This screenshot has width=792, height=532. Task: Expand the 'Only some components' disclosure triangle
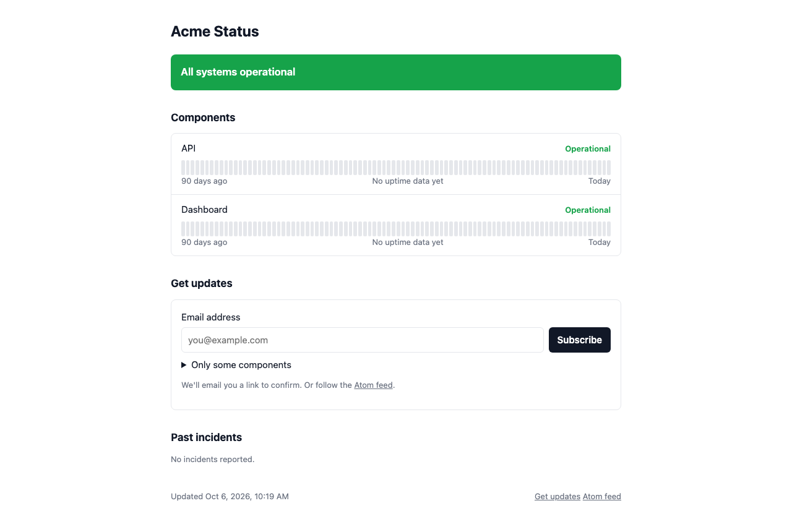click(x=184, y=365)
